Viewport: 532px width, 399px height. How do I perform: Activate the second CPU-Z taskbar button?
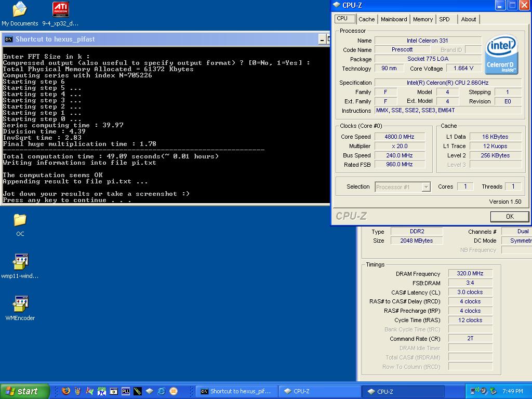403,391
